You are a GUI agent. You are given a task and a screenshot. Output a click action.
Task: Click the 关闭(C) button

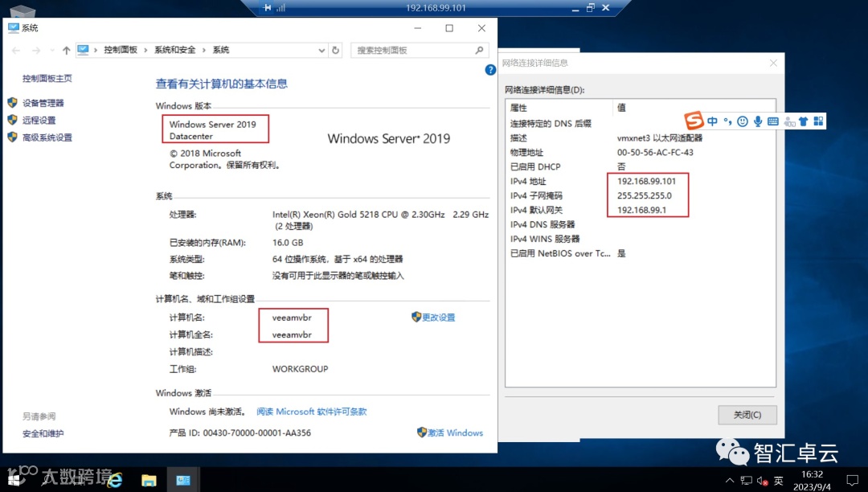tap(747, 415)
